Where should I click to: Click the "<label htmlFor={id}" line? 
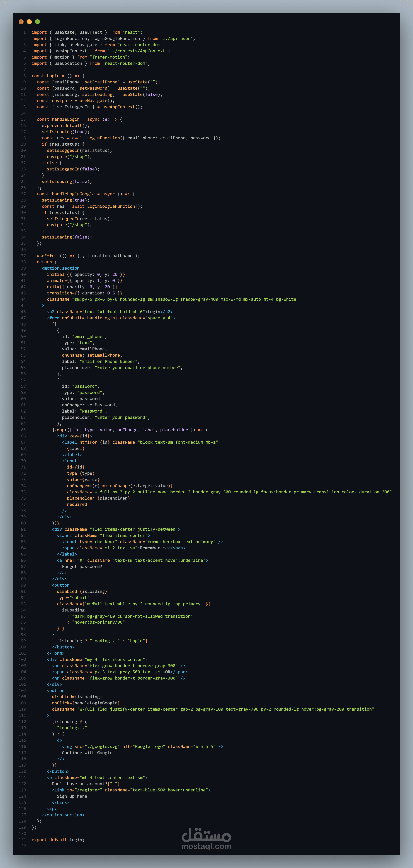click(141, 442)
